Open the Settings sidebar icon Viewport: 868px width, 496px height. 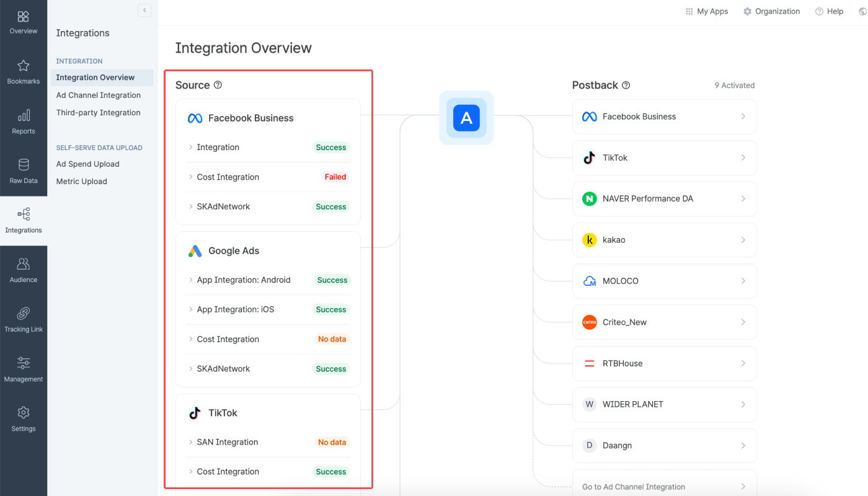pyautogui.click(x=24, y=417)
